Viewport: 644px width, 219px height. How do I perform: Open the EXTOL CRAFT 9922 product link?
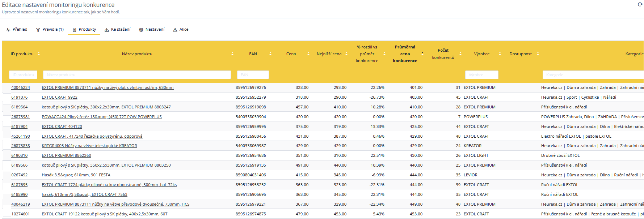[x=59, y=97]
